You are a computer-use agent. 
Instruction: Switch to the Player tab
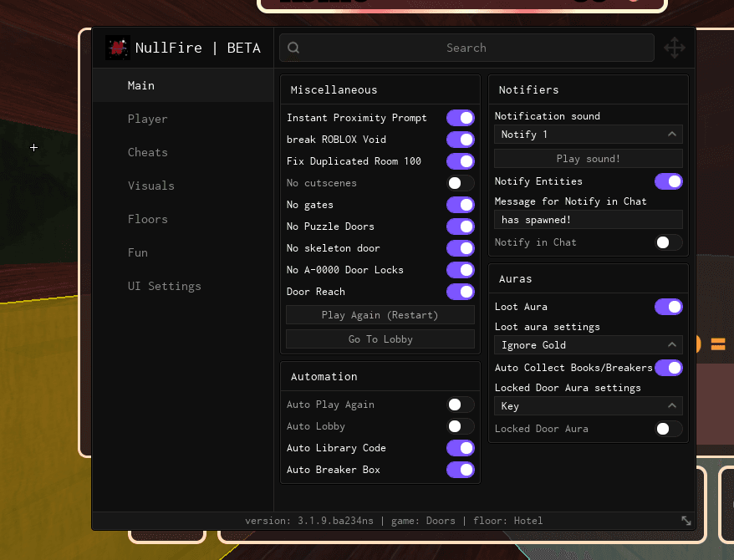pyautogui.click(x=148, y=119)
